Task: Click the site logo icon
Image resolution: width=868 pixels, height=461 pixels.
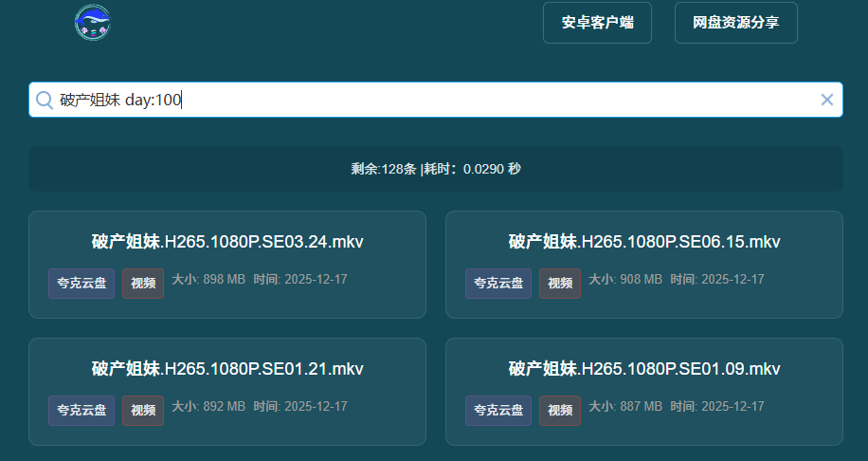Action: pos(93,23)
